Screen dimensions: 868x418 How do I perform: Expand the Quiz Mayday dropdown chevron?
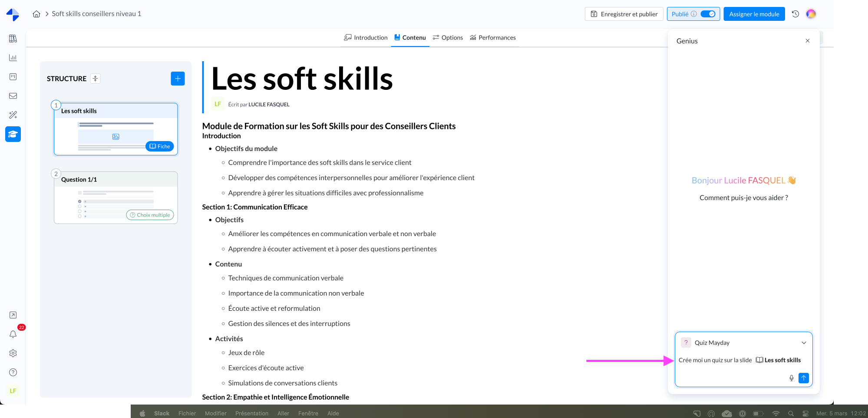(803, 343)
